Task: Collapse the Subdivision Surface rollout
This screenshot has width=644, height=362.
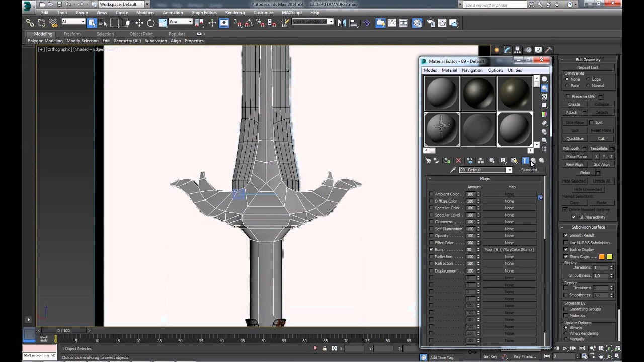Action: pos(588,227)
